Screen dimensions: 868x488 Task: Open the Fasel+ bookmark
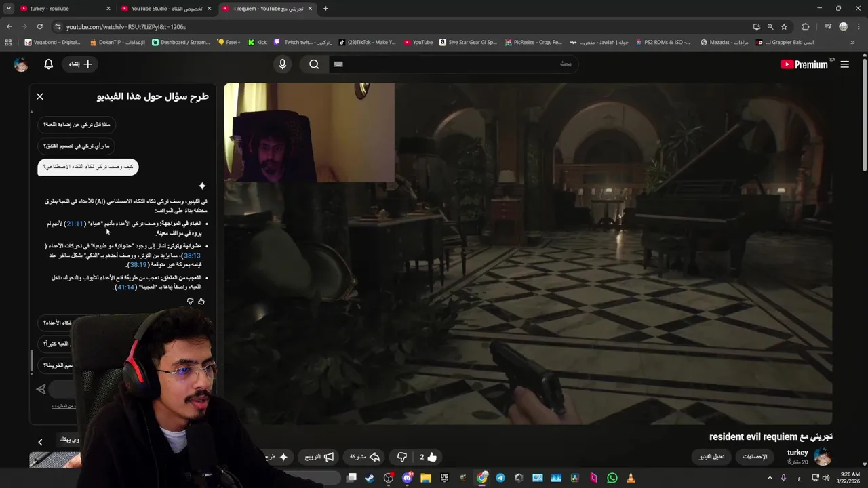(x=229, y=42)
